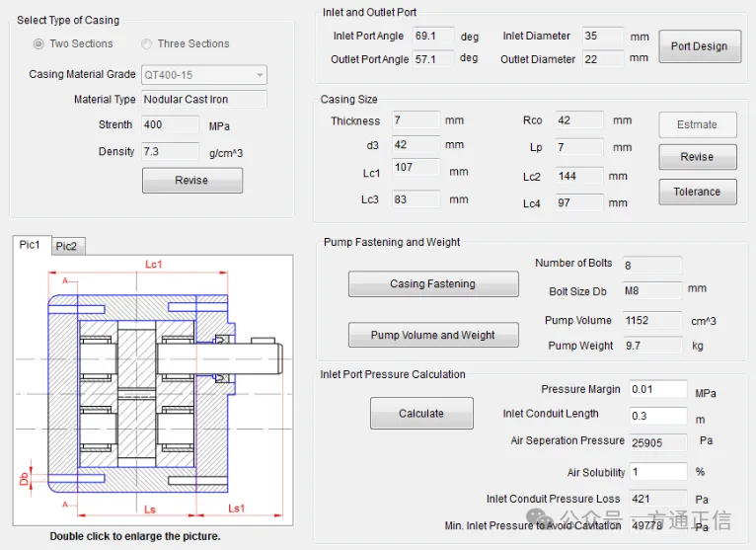
Task: Select the Two Sections radio button
Action: (38, 43)
